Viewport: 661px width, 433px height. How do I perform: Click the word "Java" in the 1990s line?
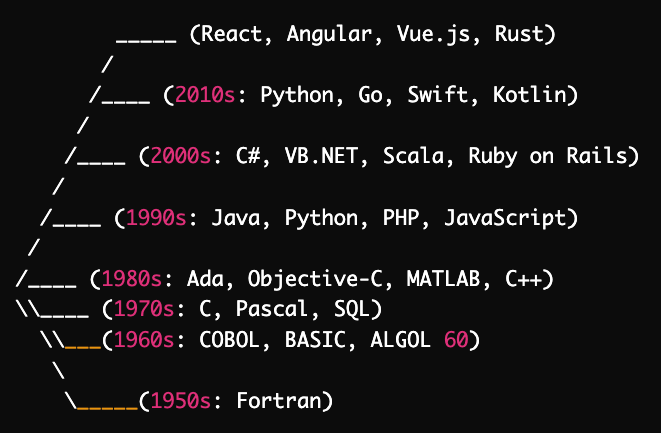pos(236,217)
